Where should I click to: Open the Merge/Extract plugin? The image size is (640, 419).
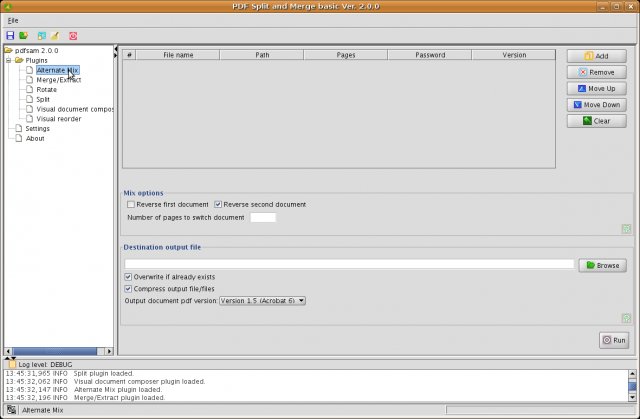59,80
